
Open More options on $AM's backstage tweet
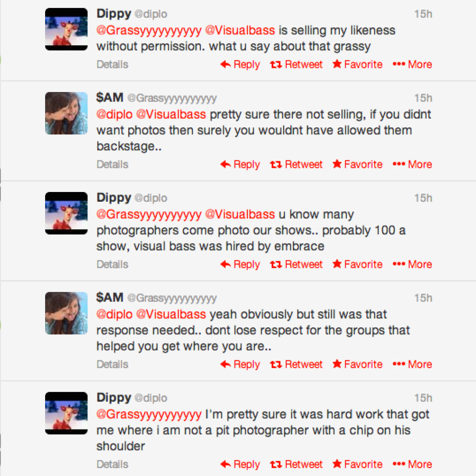(412, 165)
